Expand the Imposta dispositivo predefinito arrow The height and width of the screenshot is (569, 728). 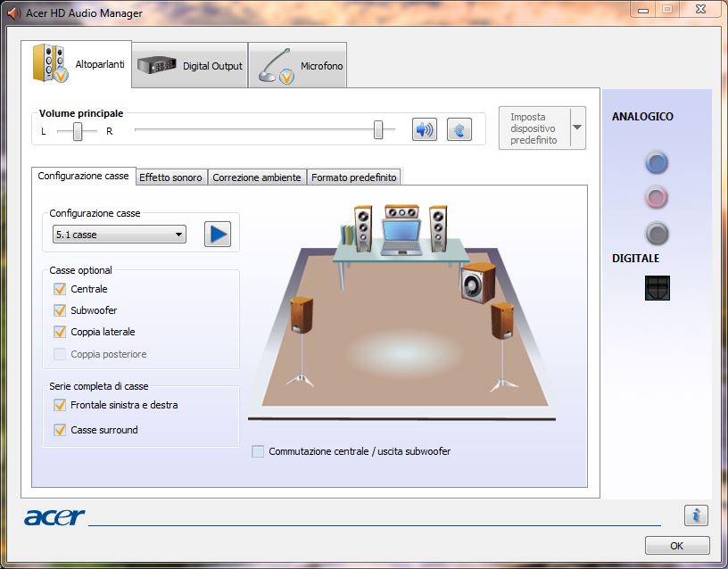pyautogui.click(x=577, y=128)
